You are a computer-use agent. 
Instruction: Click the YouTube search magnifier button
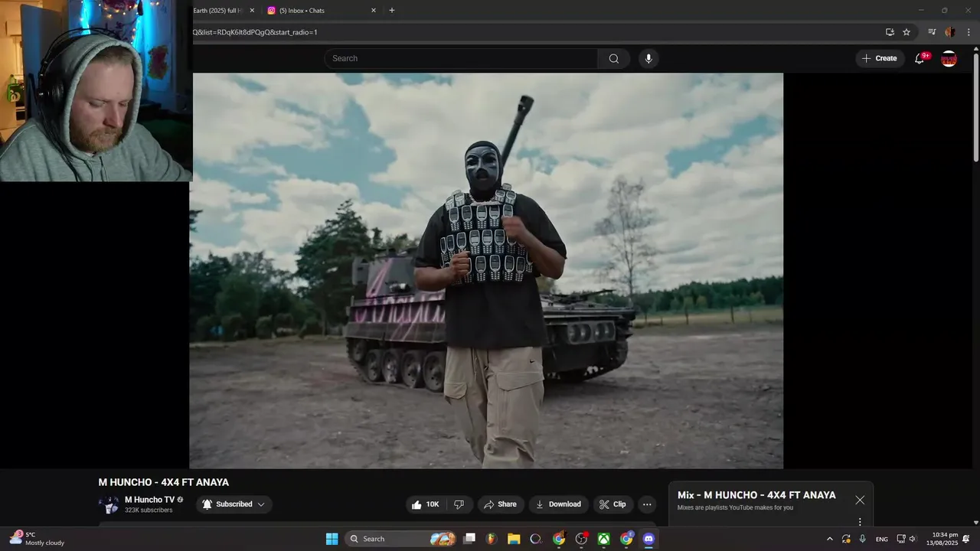[x=614, y=59]
